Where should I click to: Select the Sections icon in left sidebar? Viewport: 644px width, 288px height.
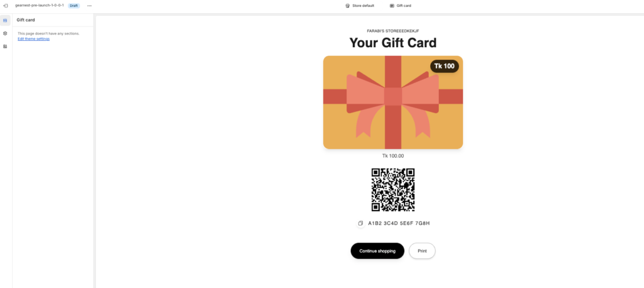[x=5, y=20]
